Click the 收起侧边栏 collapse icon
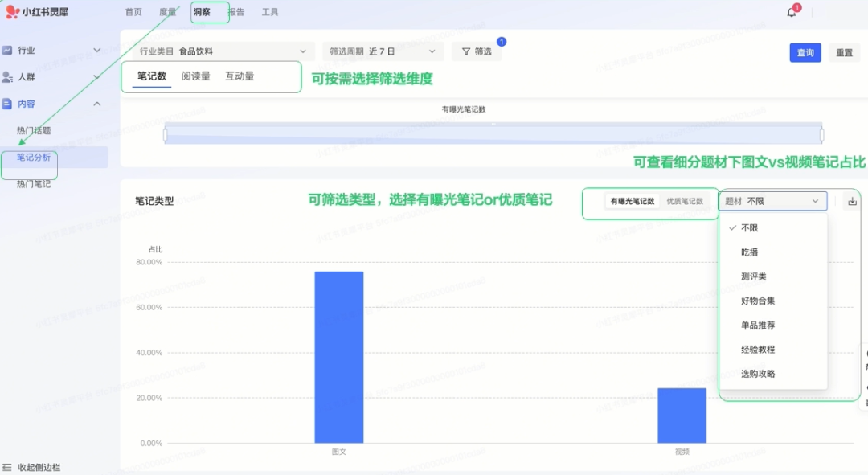The height and width of the screenshot is (475, 868). click(x=7, y=467)
